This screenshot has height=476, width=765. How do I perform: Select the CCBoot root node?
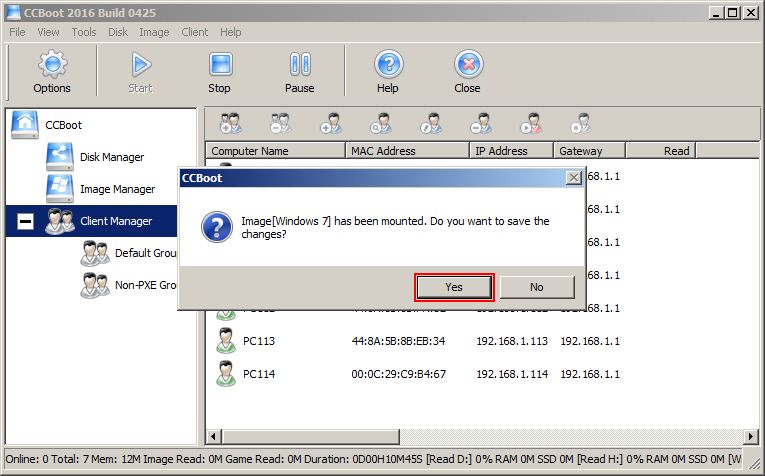click(63, 125)
